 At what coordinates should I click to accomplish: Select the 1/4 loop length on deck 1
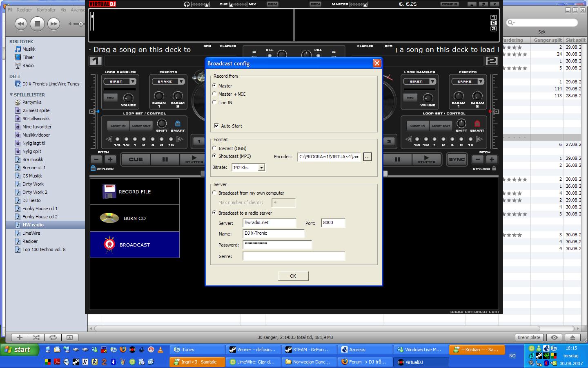click(117, 139)
